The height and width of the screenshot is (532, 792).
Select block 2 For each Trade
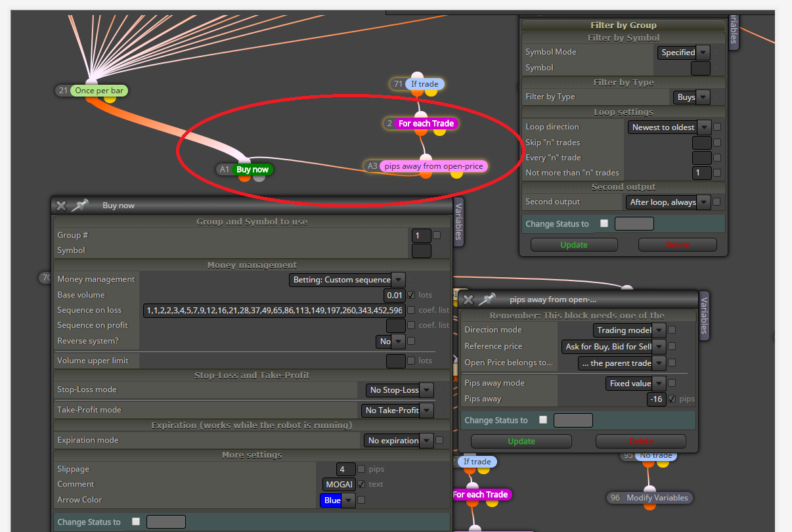(x=426, y=123)
